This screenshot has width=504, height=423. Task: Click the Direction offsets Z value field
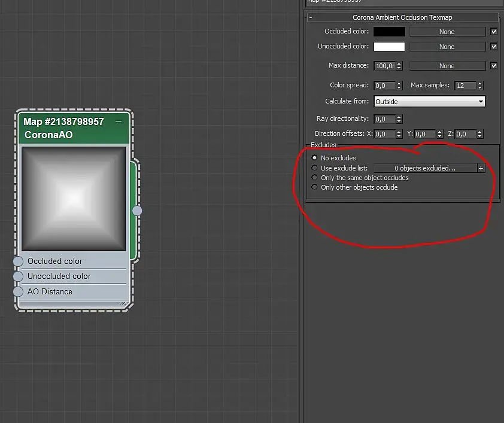coord(466,134)
